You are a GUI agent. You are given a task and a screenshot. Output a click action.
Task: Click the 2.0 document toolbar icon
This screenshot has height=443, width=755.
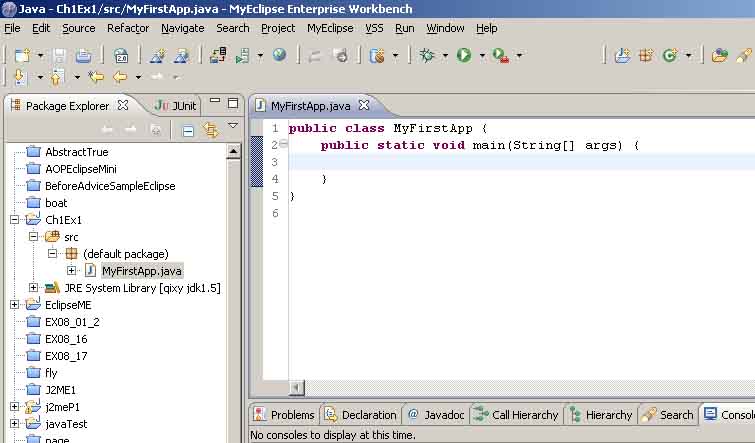pyautogui.click(x=121, y=55)
